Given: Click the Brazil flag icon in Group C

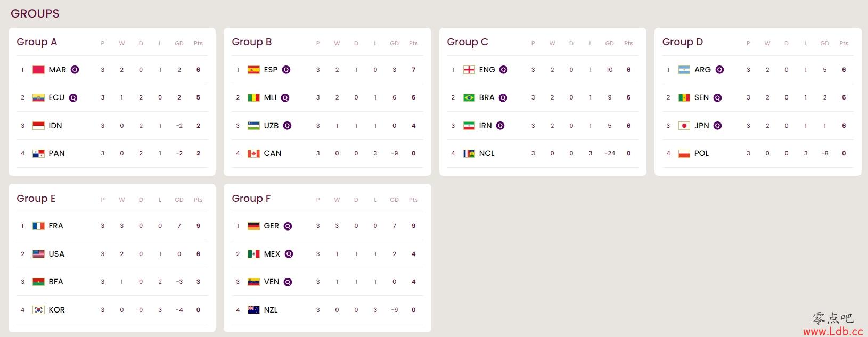Looking at the screenshot, I should click(469, 97).
